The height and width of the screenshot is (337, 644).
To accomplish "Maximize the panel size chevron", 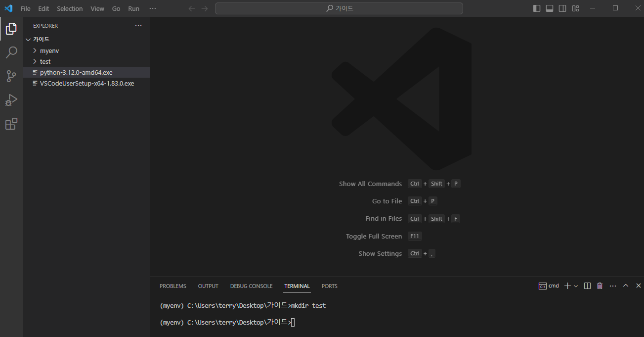I will (626, 286).
